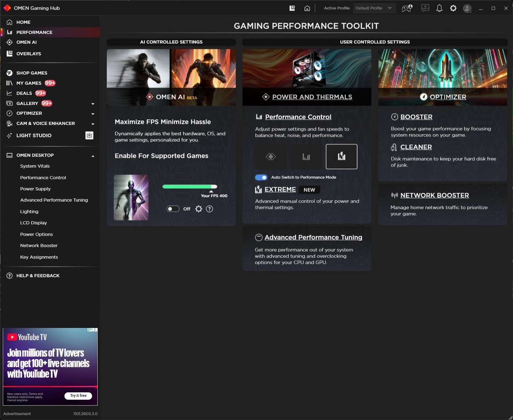This screenshot has height=420, width=513.
Task: Click the ad choices icon on advertisement
Action: pyautogui.click(x=89, y=330)
